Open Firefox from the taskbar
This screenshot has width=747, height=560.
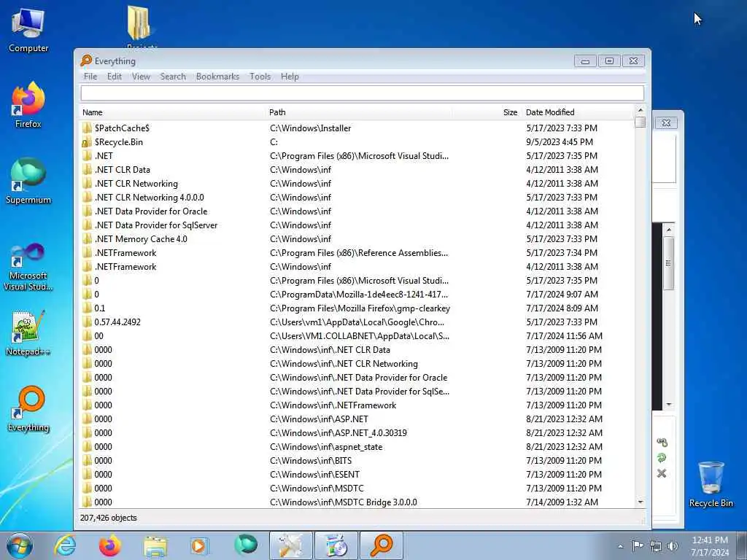coord(109,545)
